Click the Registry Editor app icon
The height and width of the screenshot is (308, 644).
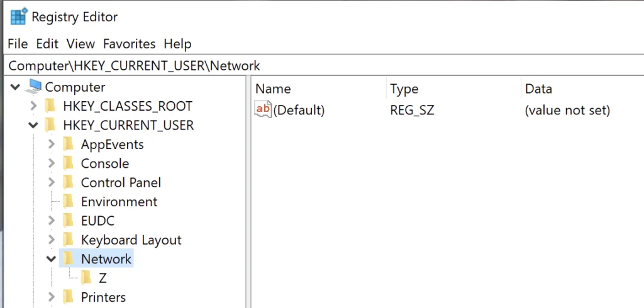(x=19, y=16)
